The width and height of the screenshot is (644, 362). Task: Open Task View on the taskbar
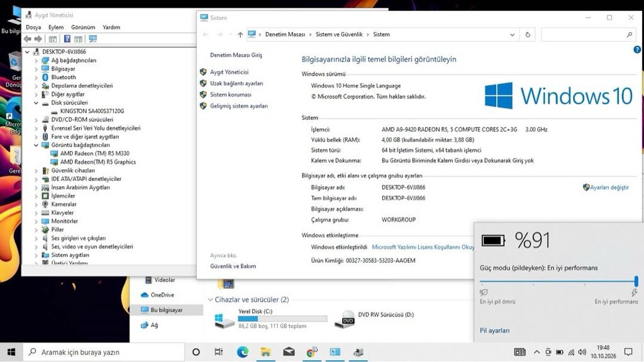click(x=218, y=352)
